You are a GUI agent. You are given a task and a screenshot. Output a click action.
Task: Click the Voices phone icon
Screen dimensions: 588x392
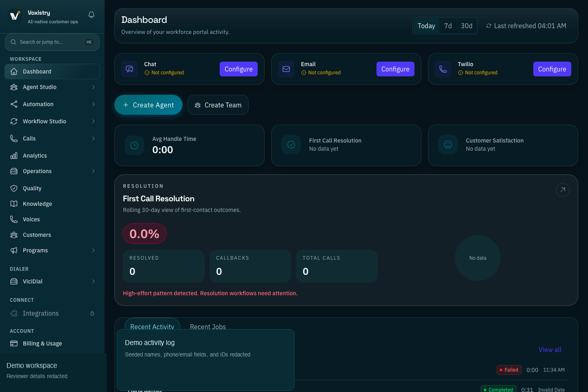(14, 219)
